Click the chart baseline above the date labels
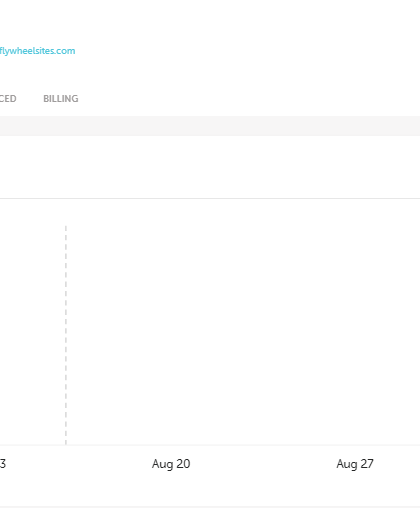Viewport: 420px width, 508px height. (x=210, y=445)
